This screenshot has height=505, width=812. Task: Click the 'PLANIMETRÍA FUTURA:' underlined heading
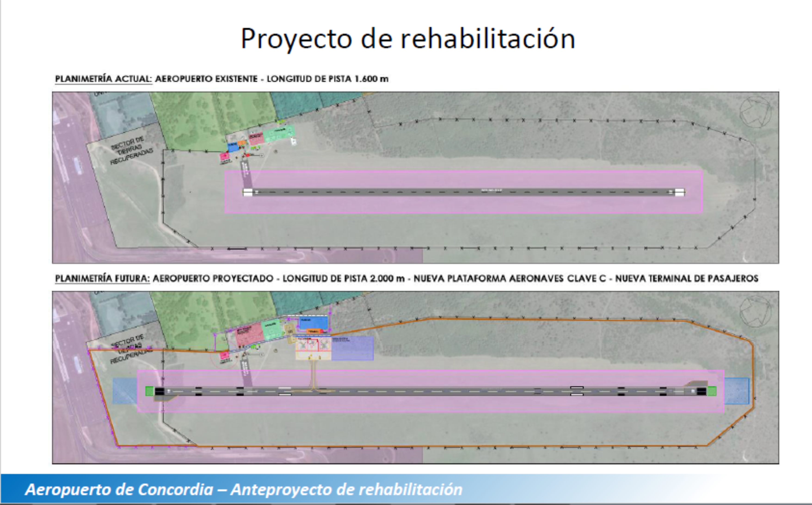(x=102, y=278)
